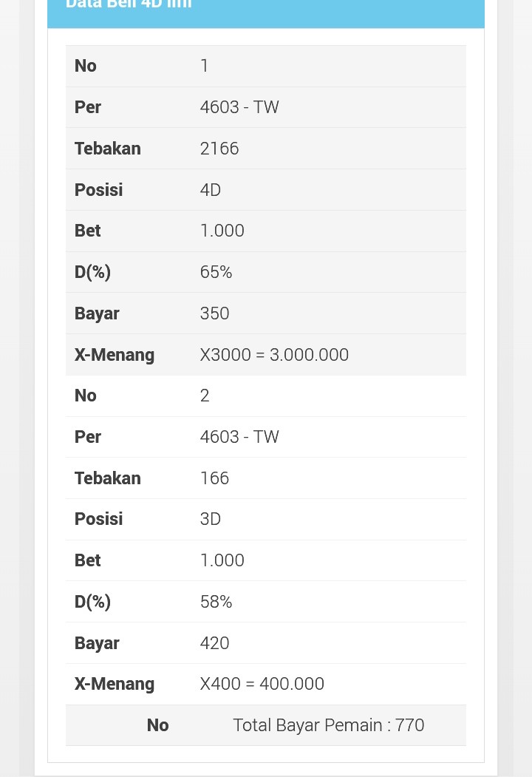
Task: Click the X3000 = 3.000.000 winnings value
Action: pyautogui.click(x=274, y=355)
